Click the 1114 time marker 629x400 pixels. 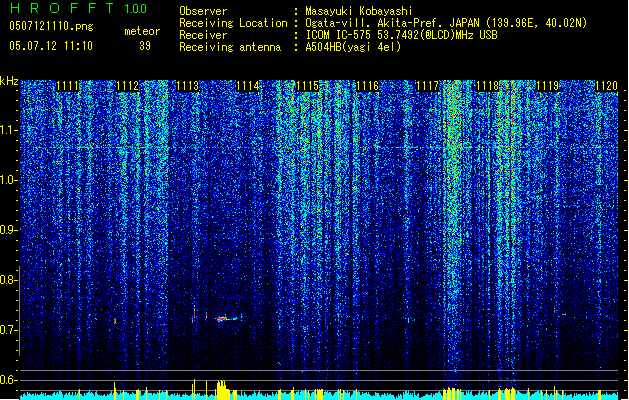248,86
